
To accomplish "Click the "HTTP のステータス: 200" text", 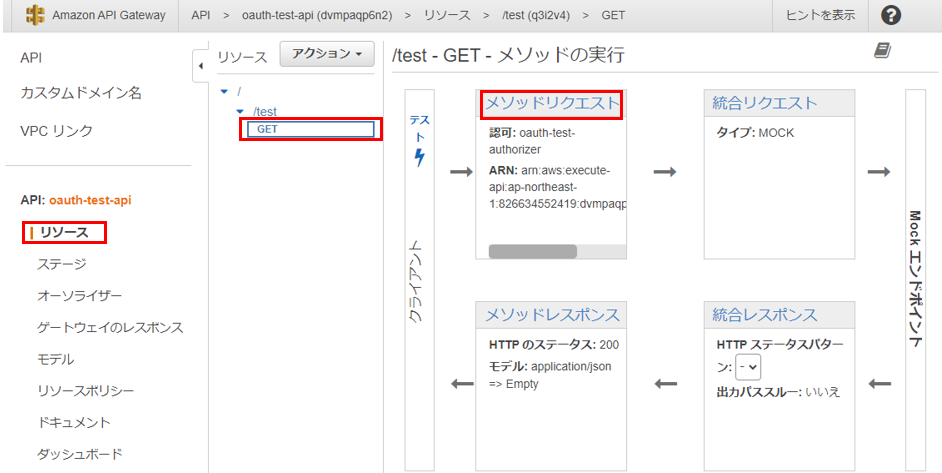I will (554, 345).
